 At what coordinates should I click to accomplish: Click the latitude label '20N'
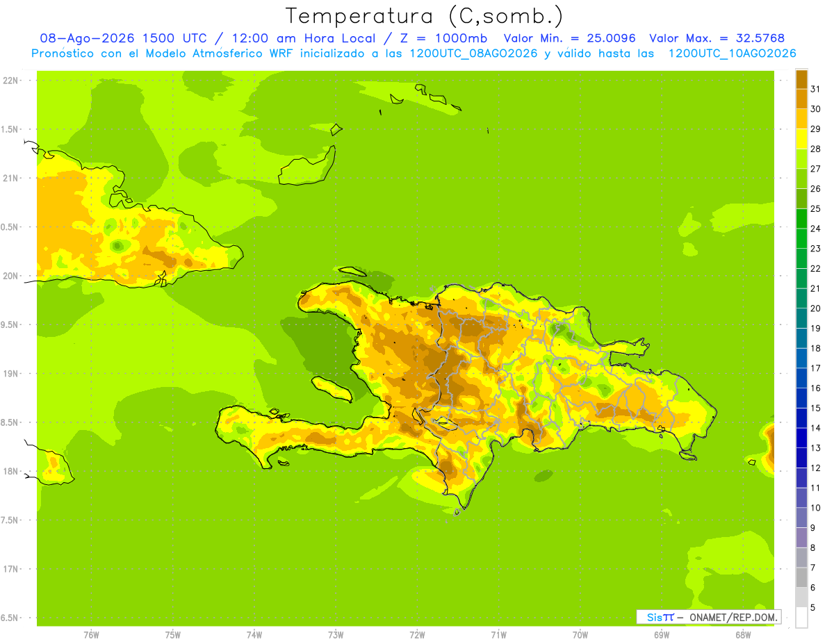pos(10,276)
